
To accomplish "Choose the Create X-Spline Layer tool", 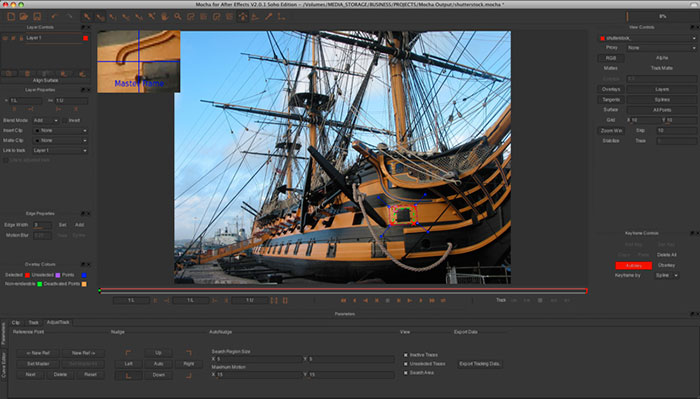I will (x=191, y=17).
